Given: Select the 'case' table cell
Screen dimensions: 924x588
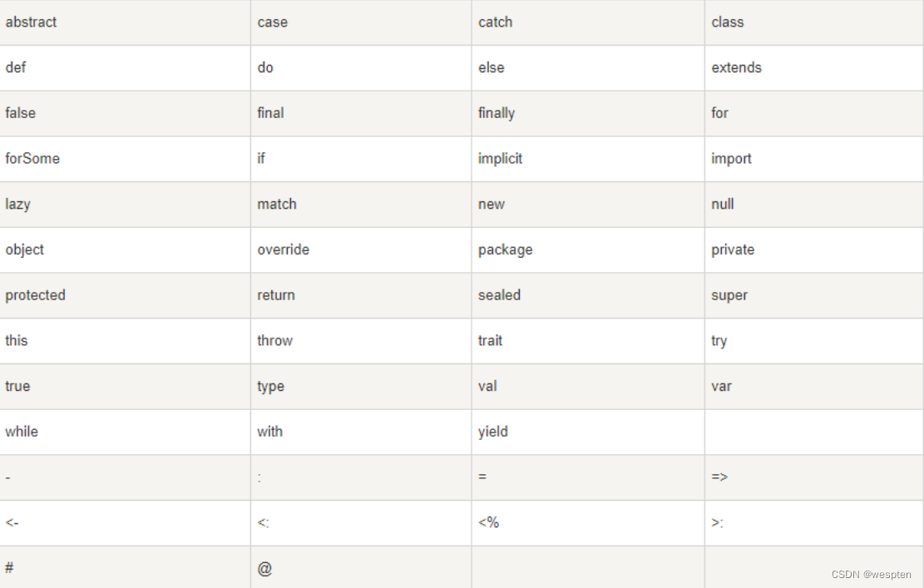Looking at the screenshot, I should coord(273,22).
